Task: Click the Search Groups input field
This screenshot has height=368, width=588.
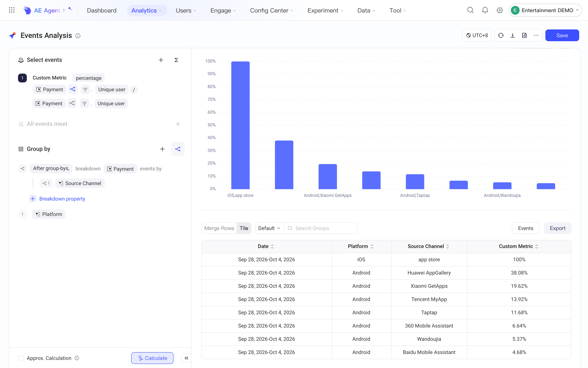Action: (321, 228)
